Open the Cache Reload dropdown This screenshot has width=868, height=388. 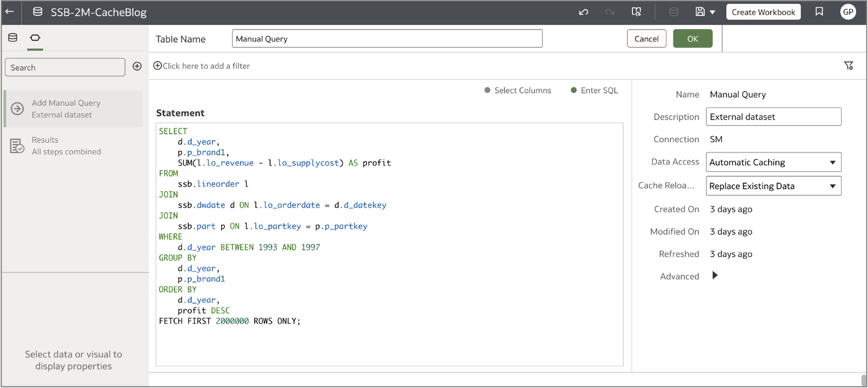tap(773, 186)
